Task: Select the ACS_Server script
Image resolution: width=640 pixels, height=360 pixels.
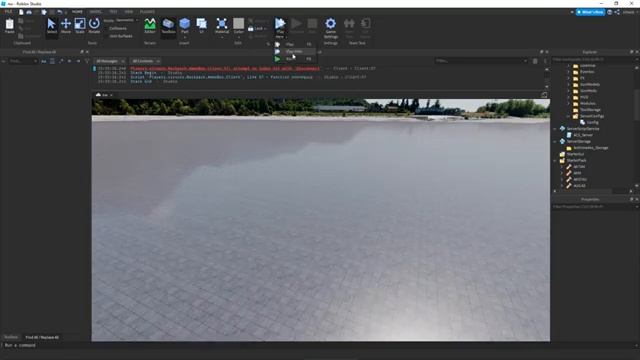Action: (x=583, y=135)
